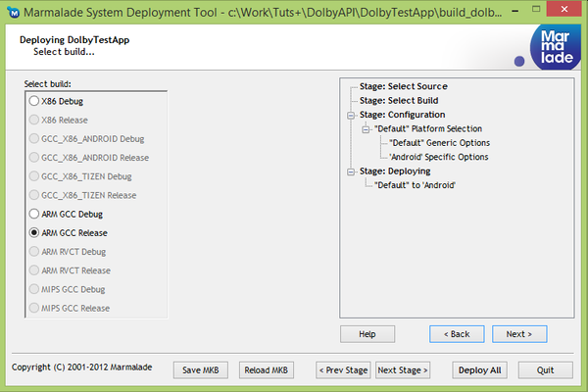This screenshot has height=392, width=588.
Task: Close the Deployment Tool window
Action: [x=564, y=9]
